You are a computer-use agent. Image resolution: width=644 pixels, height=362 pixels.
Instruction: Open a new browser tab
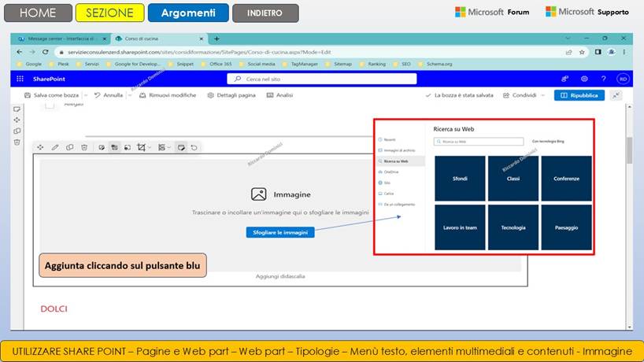[x=217, y=39]
